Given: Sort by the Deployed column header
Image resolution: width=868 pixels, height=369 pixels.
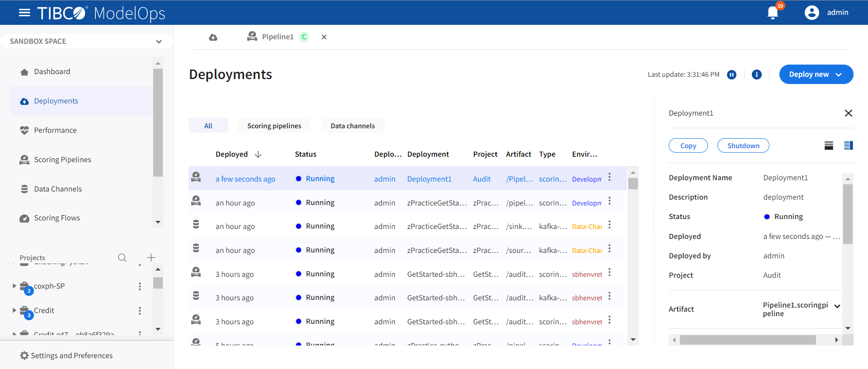Looking at the screenshot, I should pos(231,154).
